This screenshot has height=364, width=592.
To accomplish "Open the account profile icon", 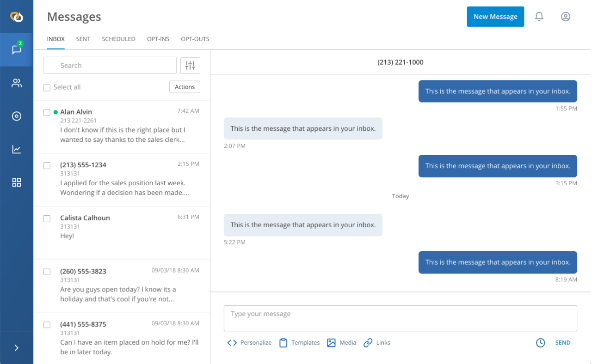I will point(566,16).
